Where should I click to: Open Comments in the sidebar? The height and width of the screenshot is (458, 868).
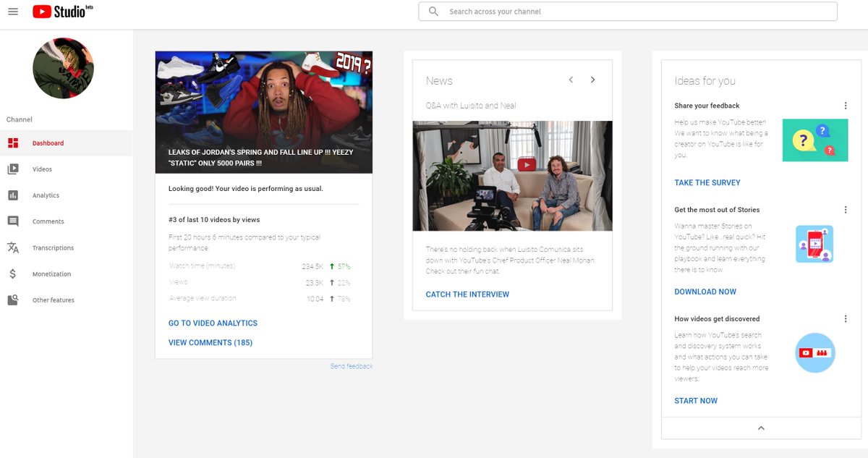point(66,221)
